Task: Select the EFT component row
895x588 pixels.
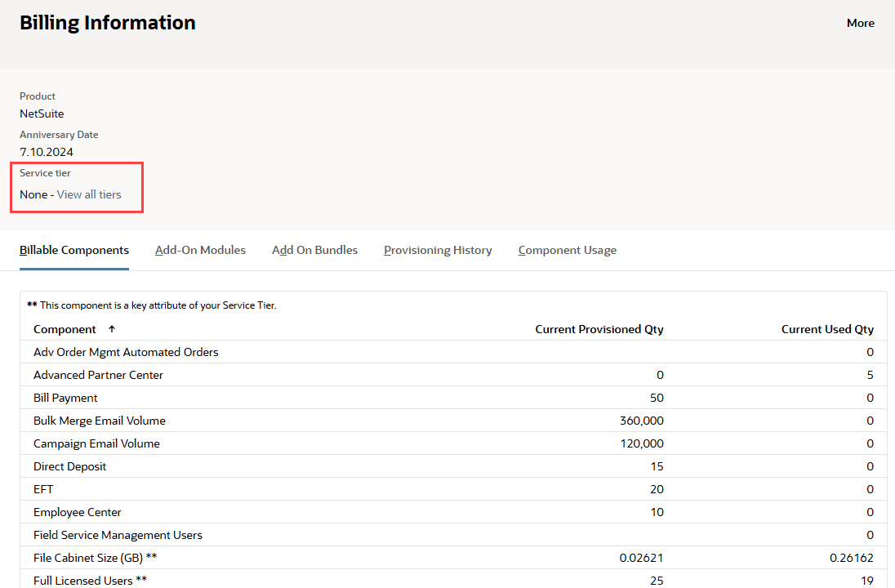Action: 453,489
